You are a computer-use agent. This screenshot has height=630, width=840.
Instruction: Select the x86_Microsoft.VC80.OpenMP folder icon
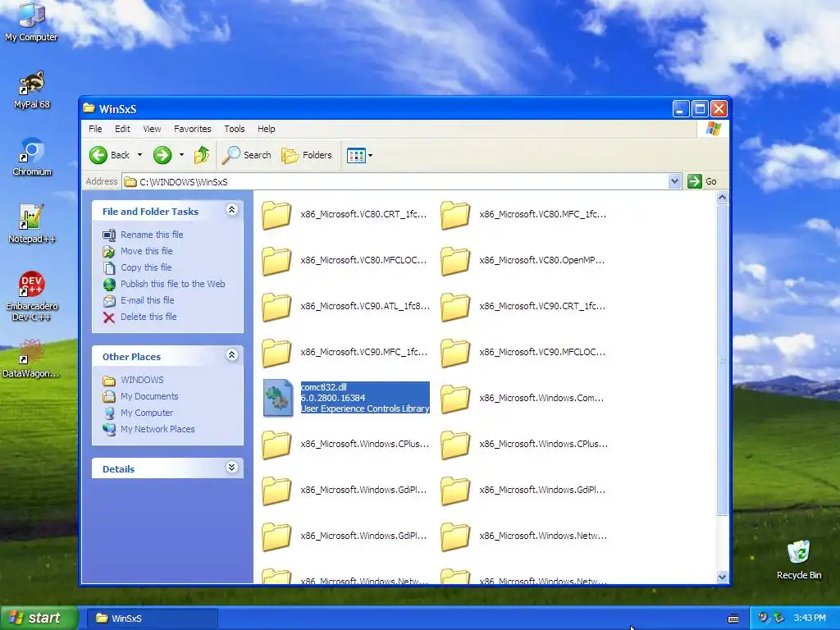[x=454, y=262]
